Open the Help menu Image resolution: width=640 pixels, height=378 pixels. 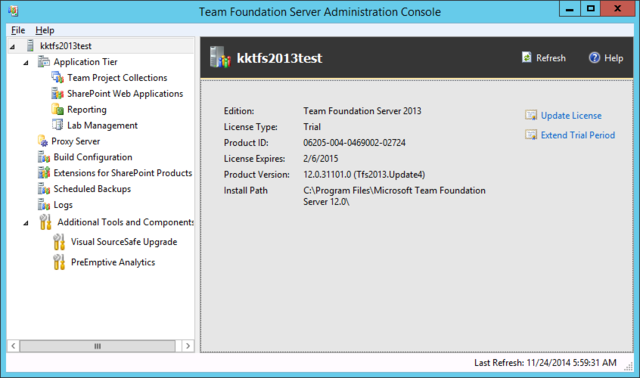(x=44, y=30)
